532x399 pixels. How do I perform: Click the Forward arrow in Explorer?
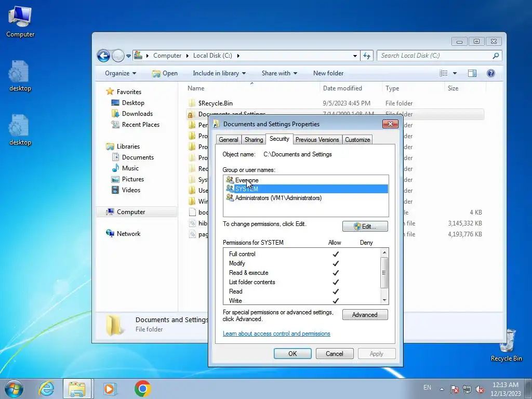point(118,56)
